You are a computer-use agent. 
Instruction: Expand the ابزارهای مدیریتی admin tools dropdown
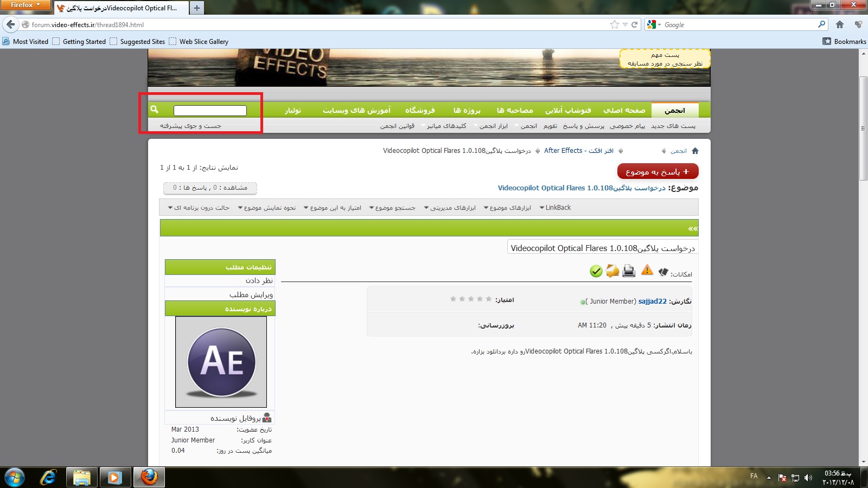tap(450, 208)
